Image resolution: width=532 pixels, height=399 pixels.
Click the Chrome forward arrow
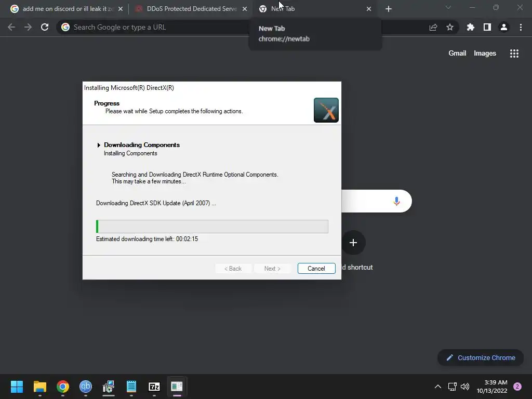pyautogui.click(x=28, y=27)
